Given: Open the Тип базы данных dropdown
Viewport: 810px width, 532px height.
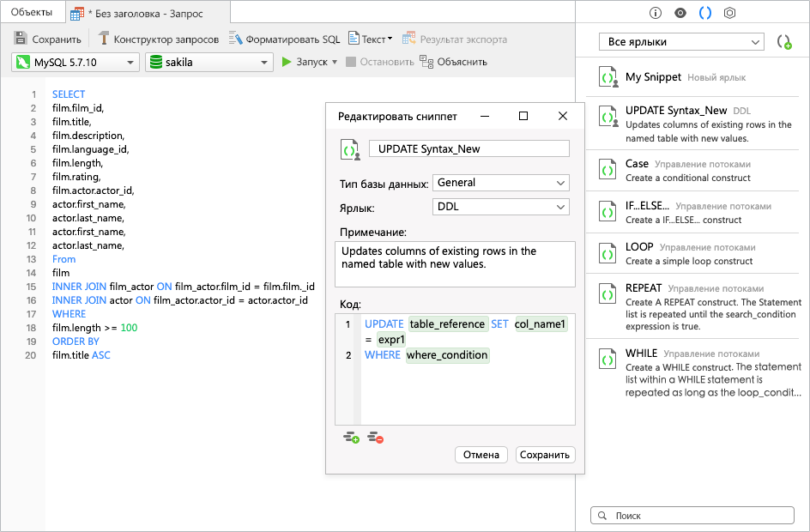Looking at the screenshot, I should point(501,183).
